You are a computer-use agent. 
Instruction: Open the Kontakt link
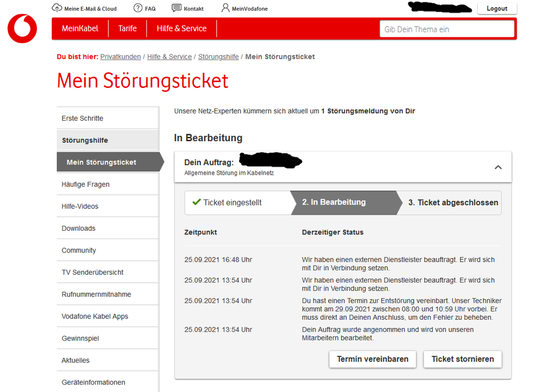pos(194,8)
